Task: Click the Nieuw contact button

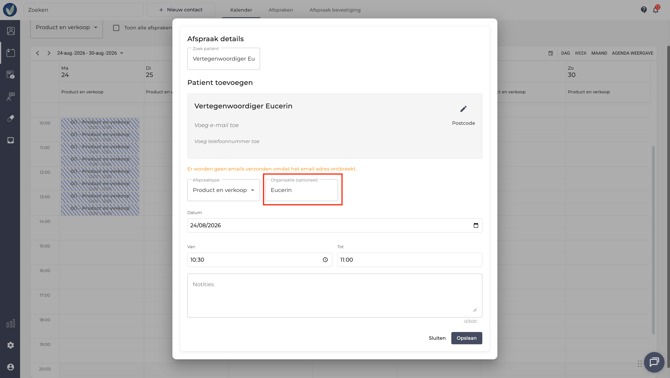Action: [x=181, y=9]
